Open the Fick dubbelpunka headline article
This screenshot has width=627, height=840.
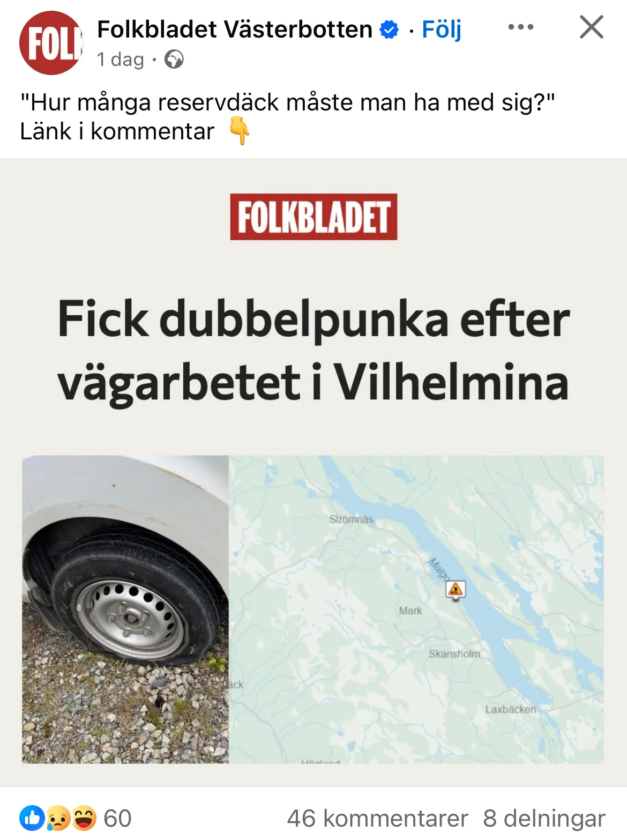coord(313,351)
